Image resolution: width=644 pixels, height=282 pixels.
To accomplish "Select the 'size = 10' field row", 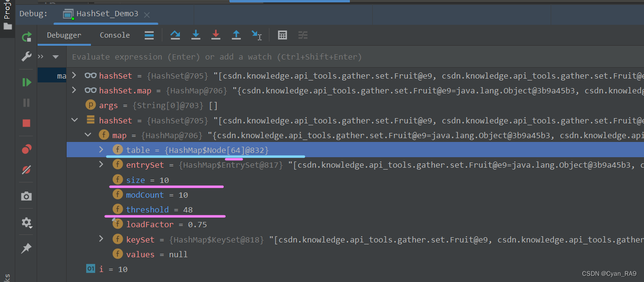I will (x=355, y=180).
